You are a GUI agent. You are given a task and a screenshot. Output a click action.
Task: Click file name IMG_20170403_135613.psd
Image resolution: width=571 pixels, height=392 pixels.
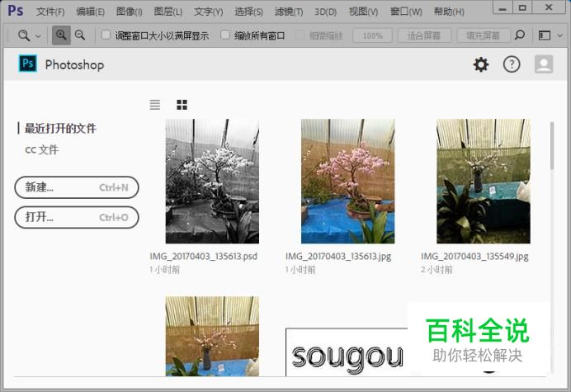point(204,257)
